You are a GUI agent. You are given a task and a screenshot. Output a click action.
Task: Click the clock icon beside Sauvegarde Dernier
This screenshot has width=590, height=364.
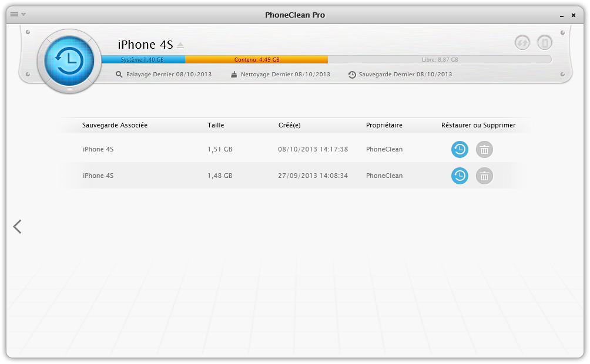[352, 75]
